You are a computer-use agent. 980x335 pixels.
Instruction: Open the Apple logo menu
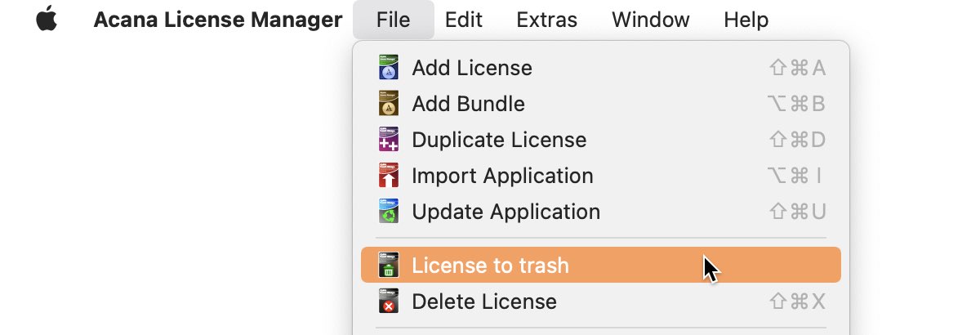(47, 19)
